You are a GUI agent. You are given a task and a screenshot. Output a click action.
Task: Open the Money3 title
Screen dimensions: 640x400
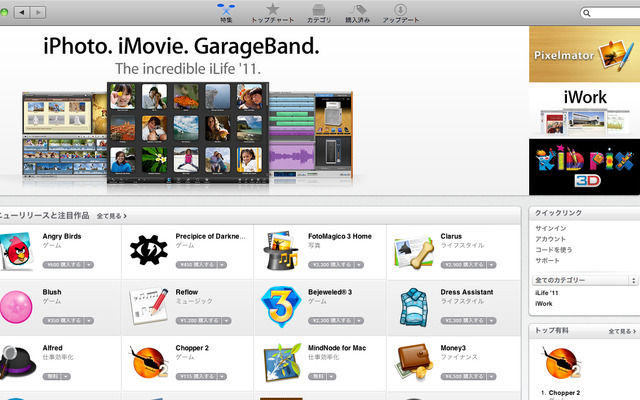(453, 348)
